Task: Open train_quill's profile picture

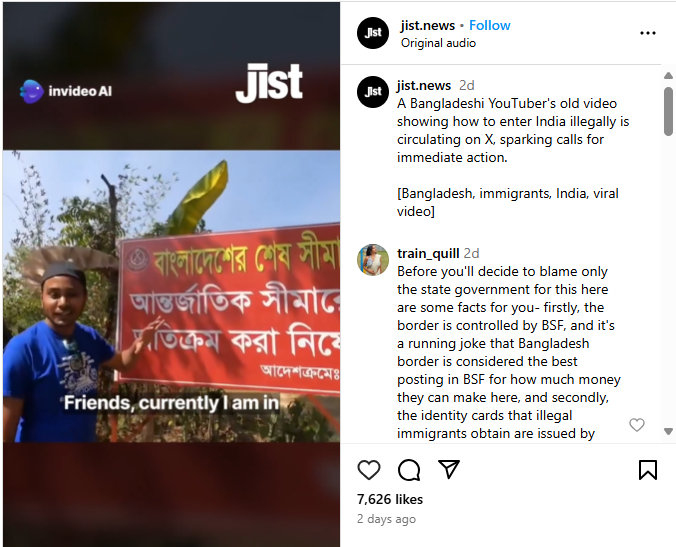Action: 373,260
